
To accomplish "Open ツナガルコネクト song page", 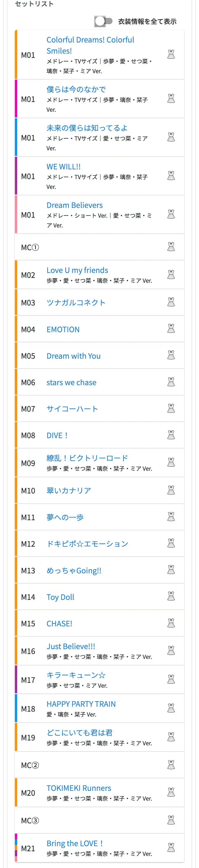I will click(76, 302).
